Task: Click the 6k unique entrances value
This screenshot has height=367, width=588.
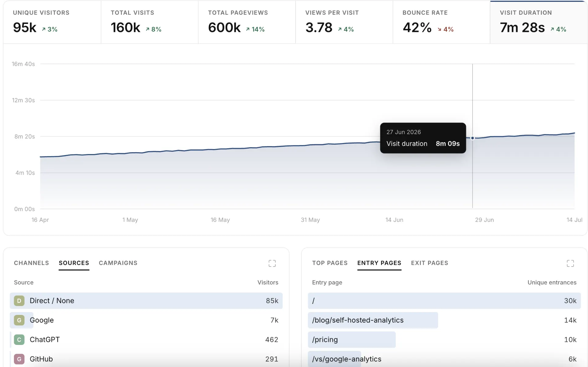Action: [572, 359]
